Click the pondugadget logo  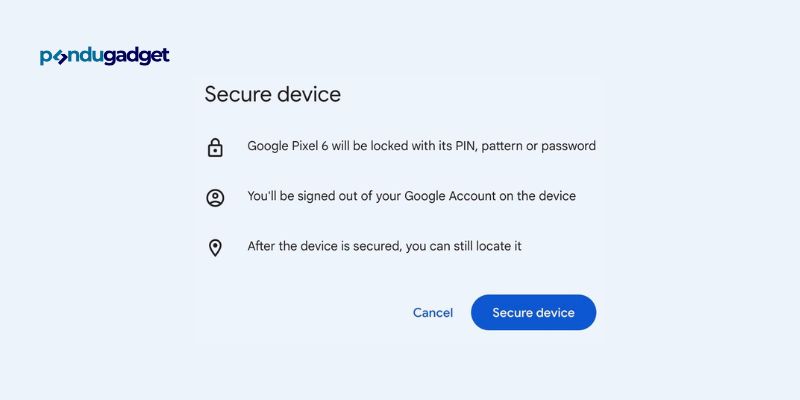(105, 56)
